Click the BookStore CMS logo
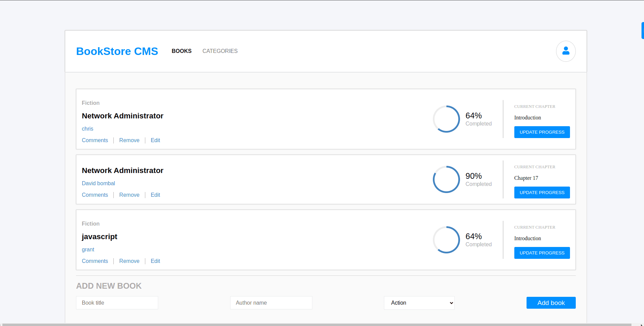 coord(117,51)
